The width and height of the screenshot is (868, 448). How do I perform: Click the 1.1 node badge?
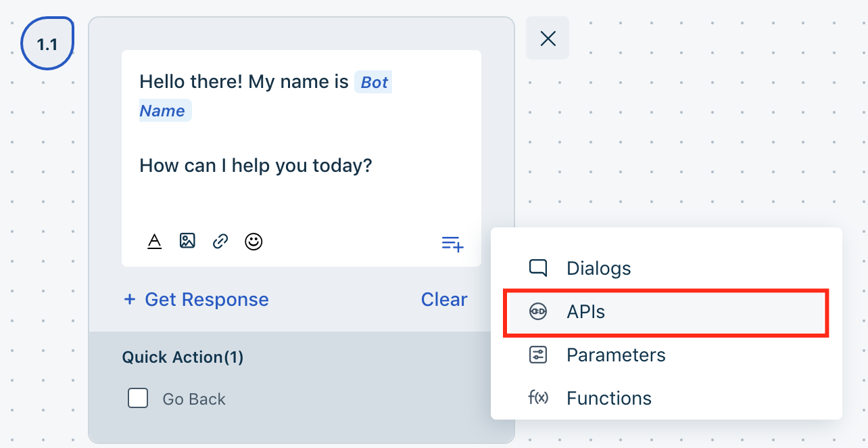tap(47, 42)
